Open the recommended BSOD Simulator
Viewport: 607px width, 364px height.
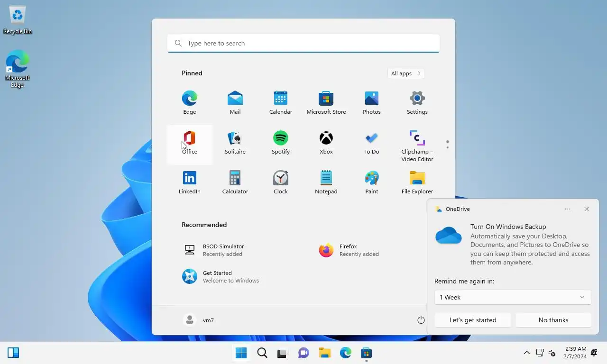pyautogui.click(x=235, y=250)
